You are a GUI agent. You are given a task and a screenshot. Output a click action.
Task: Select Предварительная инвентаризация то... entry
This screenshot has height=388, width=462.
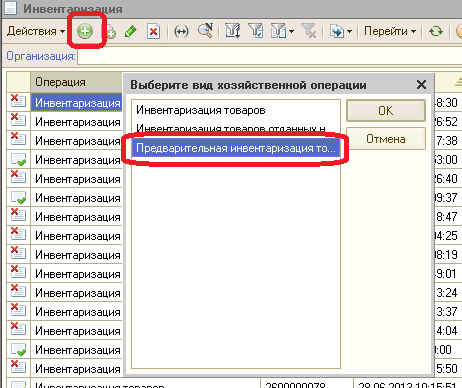point(236,148)
